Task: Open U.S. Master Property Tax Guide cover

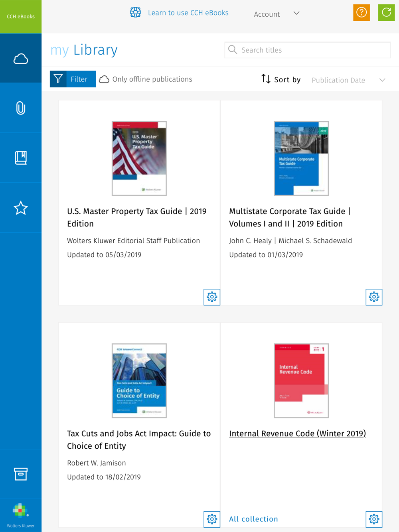Action: coord(139,158)
